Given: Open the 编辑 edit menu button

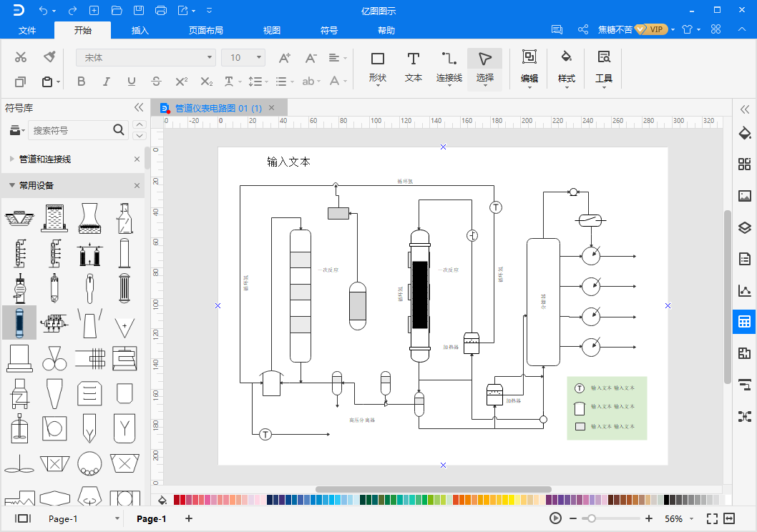Looking at the screenshot, I should (529, 68).
